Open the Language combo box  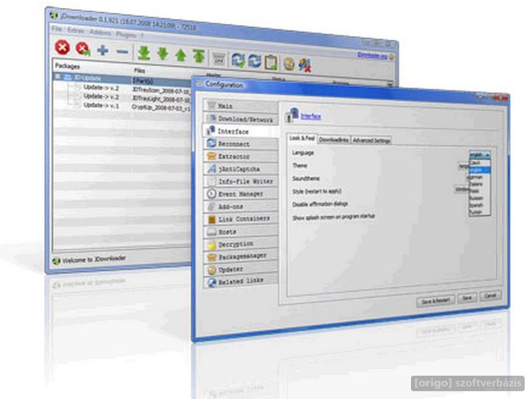click(x=479, y=155)
